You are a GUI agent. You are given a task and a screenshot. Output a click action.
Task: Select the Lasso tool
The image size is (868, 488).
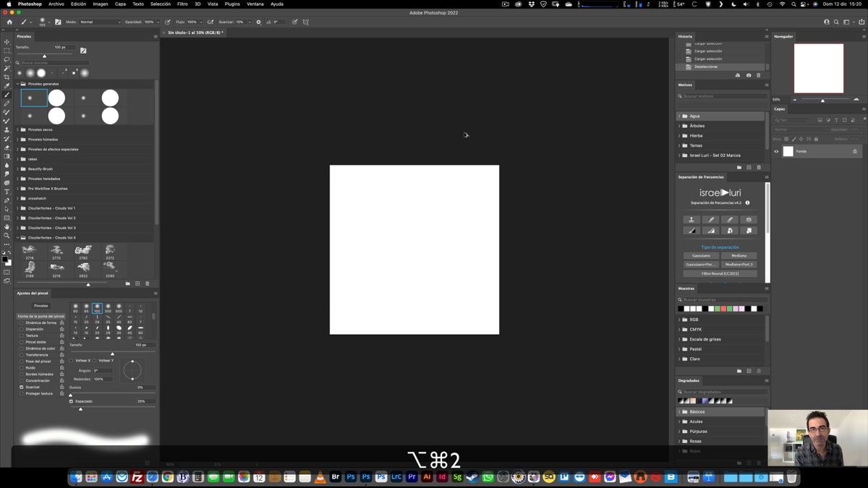click(7, 59)
